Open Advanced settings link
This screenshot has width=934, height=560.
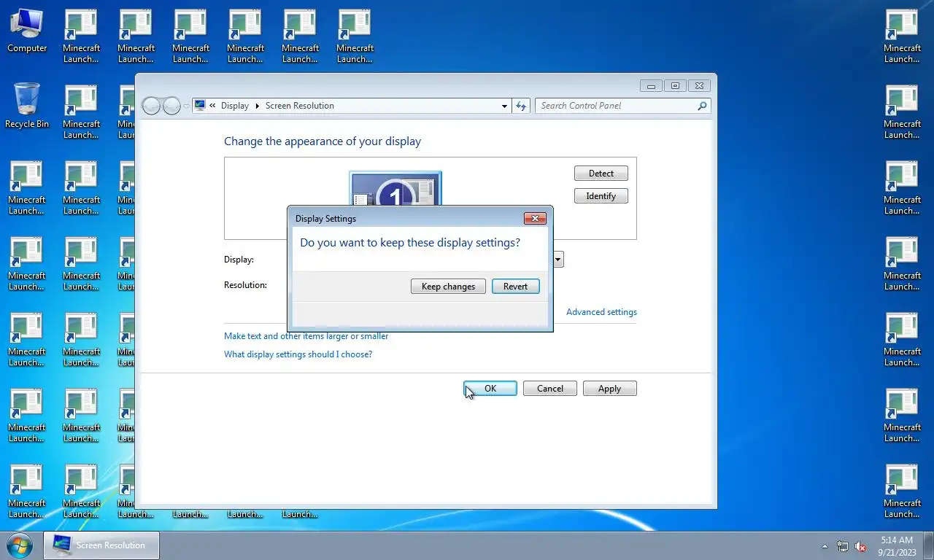[601, 312]
